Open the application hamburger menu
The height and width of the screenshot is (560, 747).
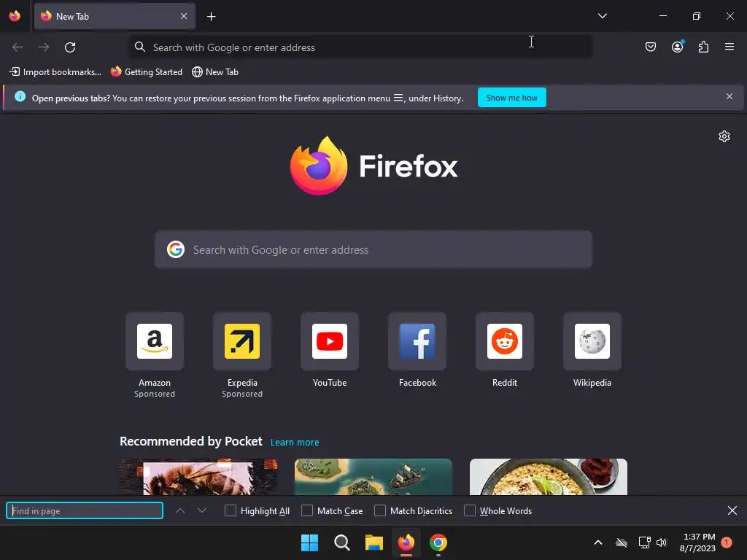point(729,47)
